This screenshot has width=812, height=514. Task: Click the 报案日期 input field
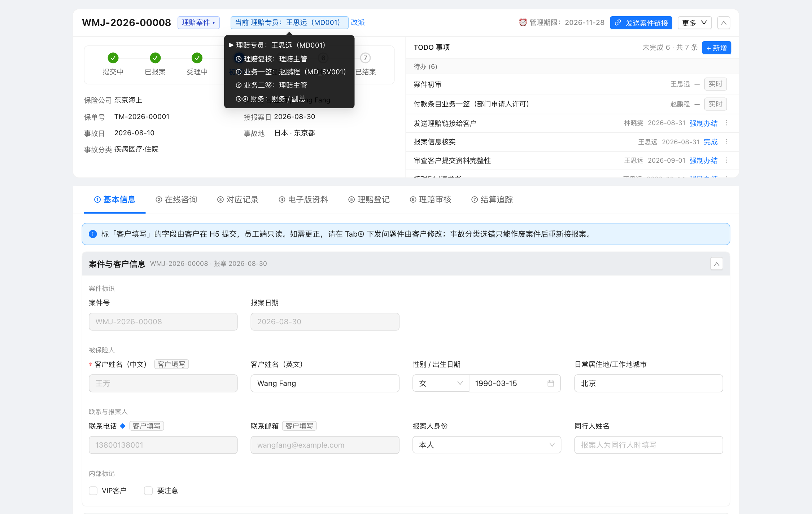pos(325,322)
